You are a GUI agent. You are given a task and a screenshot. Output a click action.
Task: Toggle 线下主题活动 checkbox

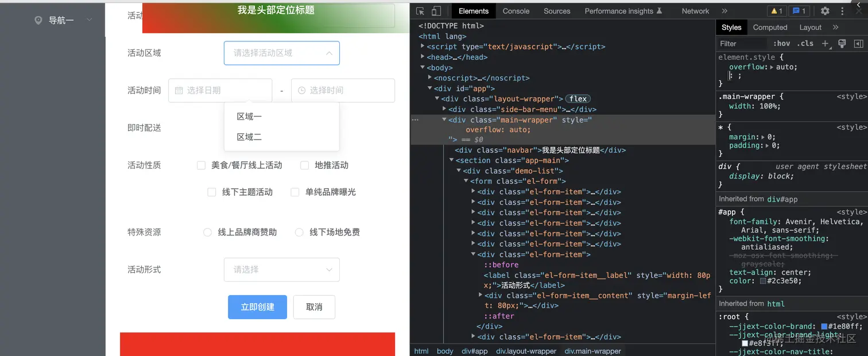click(212, 192)
